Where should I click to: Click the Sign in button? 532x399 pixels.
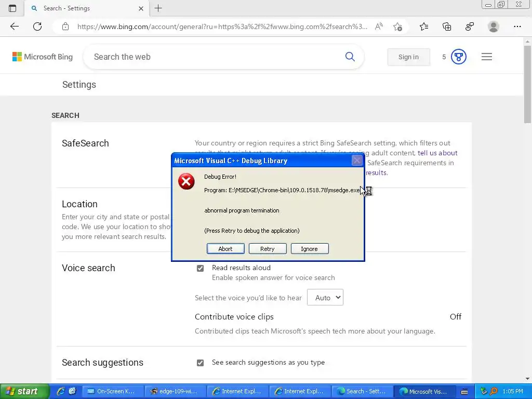click(408, 57)
